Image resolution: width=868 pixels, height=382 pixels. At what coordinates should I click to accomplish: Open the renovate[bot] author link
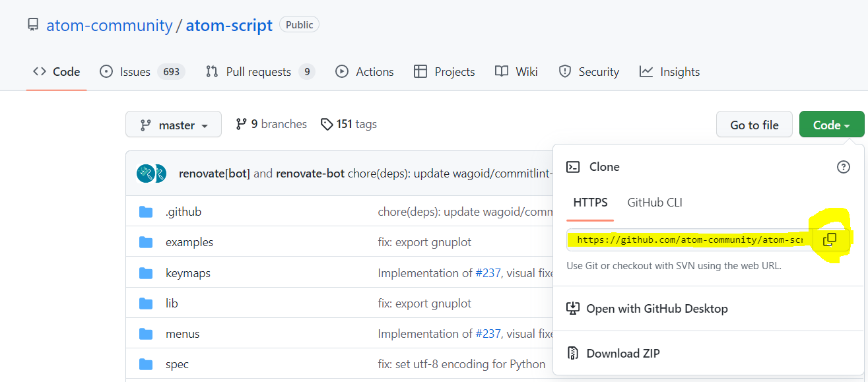click(x=215, y=174)
